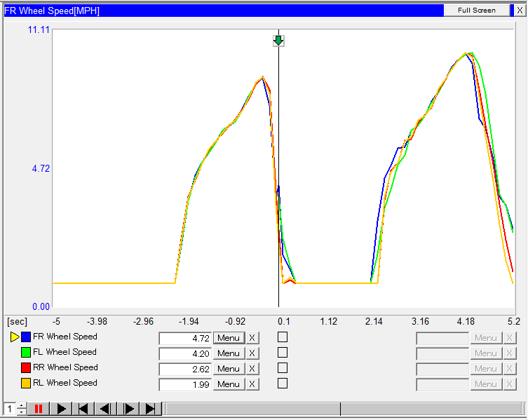Step back one frame
The height and width of the screenshot is (420, 528).
(106, 409)
